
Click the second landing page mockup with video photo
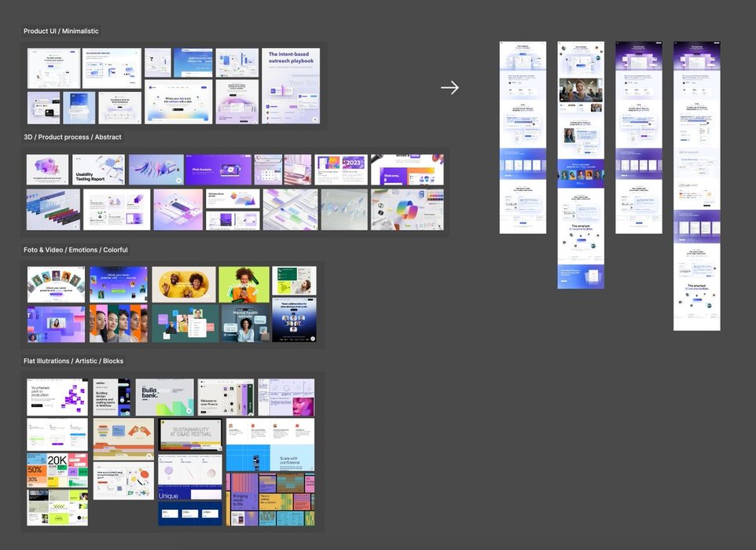coord(581,165)
